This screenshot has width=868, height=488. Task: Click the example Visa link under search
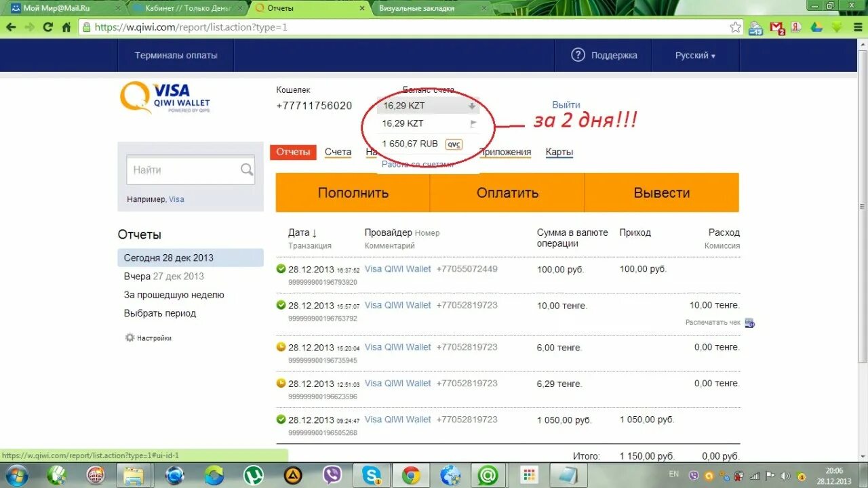[176, 199]
